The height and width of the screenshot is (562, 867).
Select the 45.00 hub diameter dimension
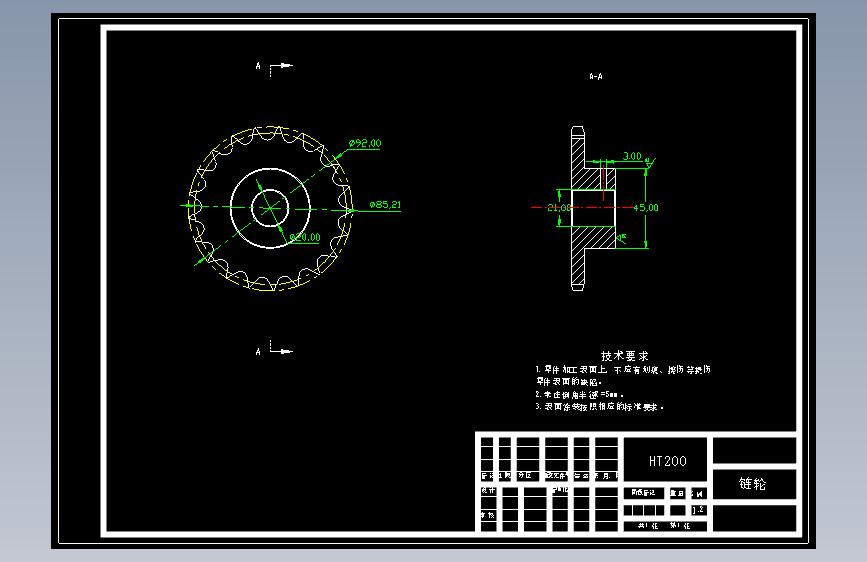(646, 208)
